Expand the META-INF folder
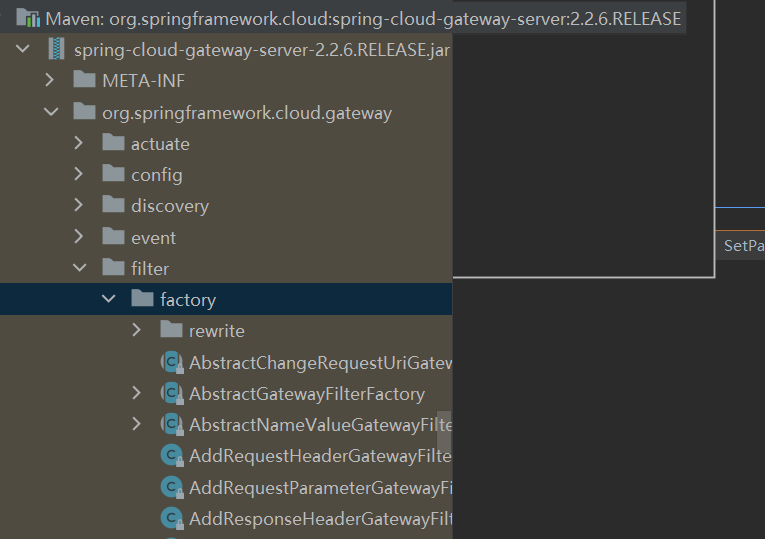The width and height of the screenshot is (765, 539). coord(49,80)
